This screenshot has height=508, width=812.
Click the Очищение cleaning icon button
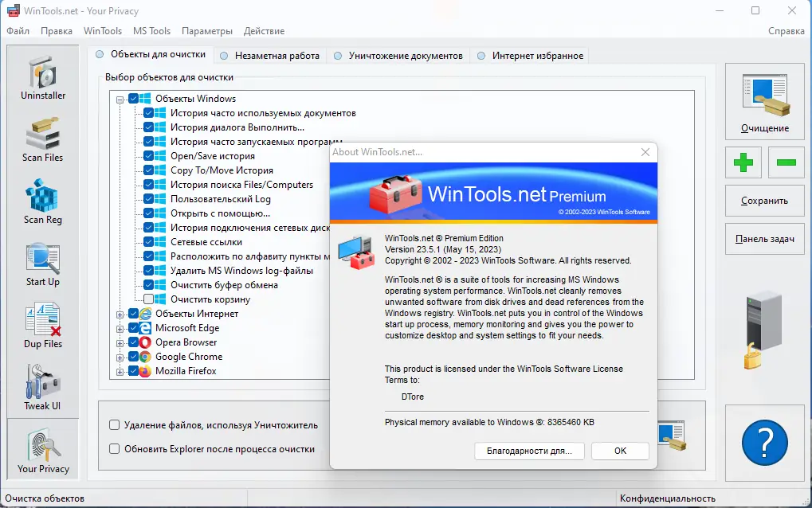(765, 101)
